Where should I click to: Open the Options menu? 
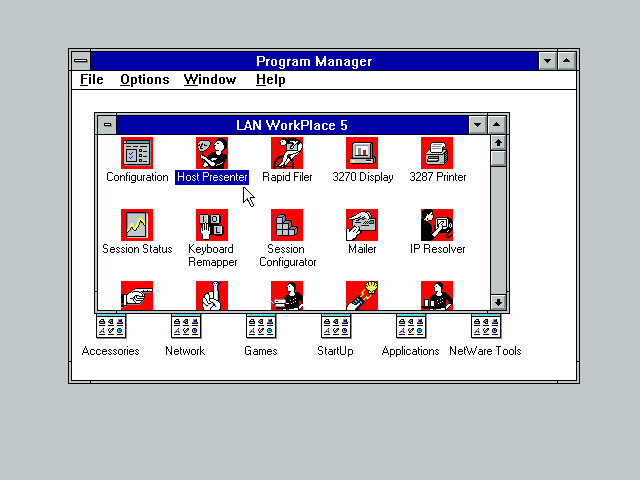tap(144, 80)
